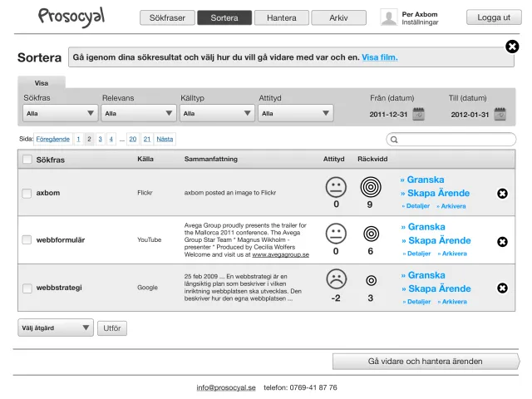This screenshot has width=532, height=399.
Task: Click the Visa film link
Action: 380,57
